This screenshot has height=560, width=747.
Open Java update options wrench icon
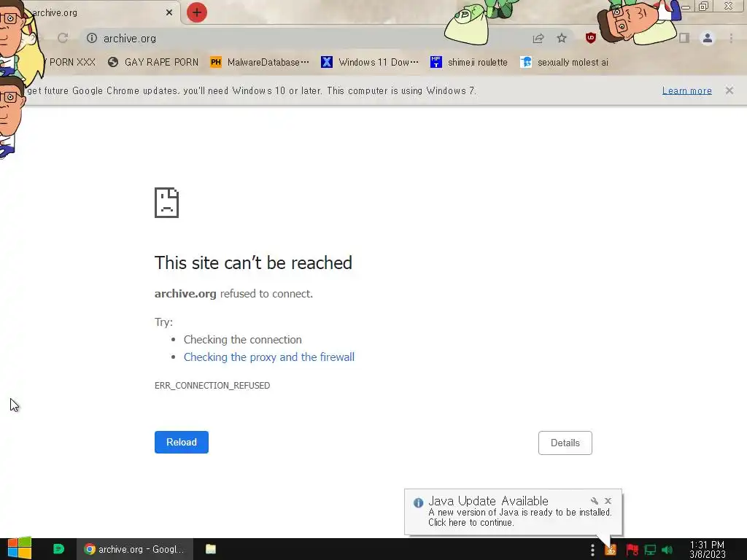594,501
